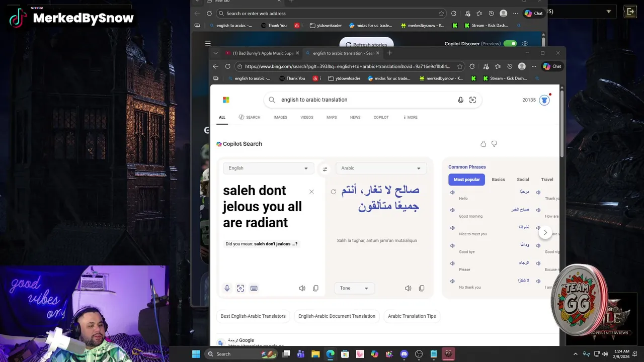
Task: Select the Social phrases tab
Action: (523, 179)
